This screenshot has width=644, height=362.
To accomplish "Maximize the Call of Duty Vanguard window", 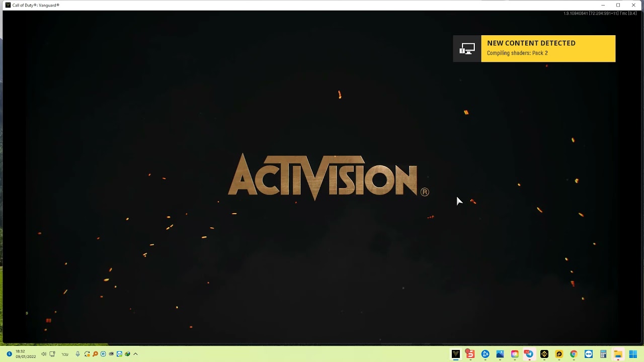I will click(x=618, y=5).
